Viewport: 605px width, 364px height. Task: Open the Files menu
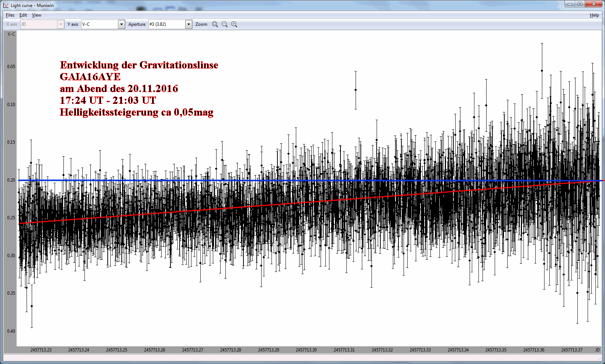coord(10,15)
